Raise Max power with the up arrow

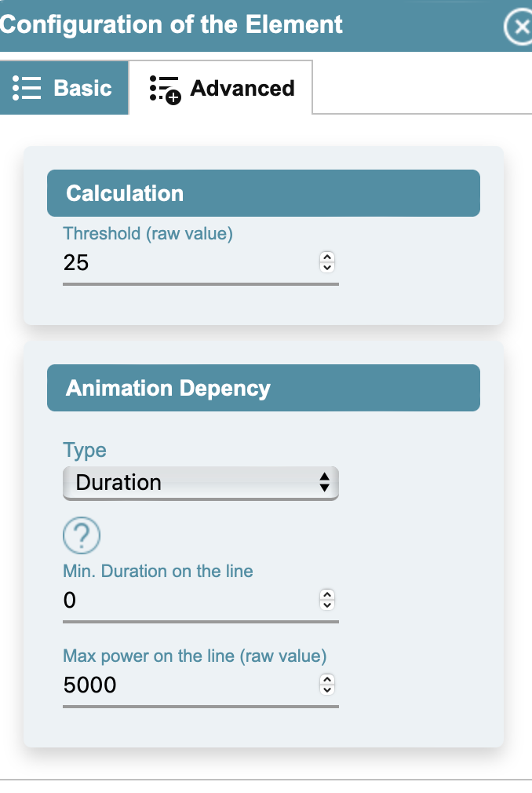pos(327,680)
